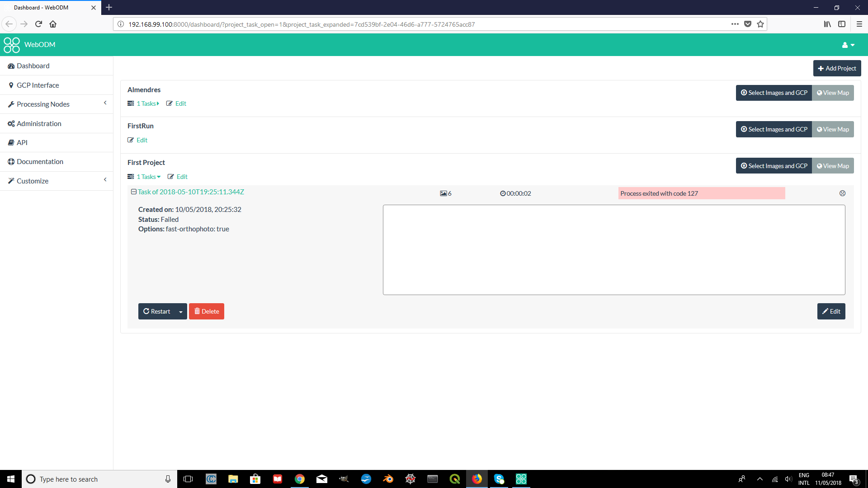Click the Add Project button
The image size is (868, 488).
[837, 69]
